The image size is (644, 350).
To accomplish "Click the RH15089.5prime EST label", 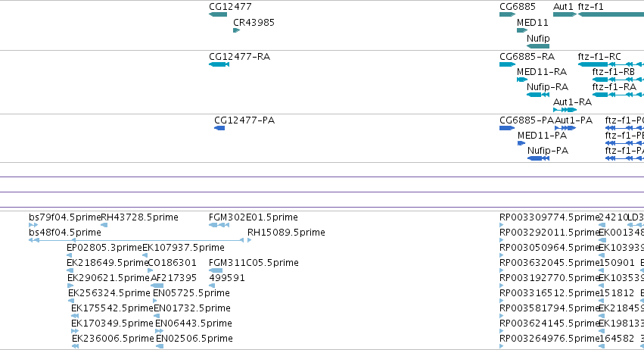I will pyautogui.click(x=286, y=233).
